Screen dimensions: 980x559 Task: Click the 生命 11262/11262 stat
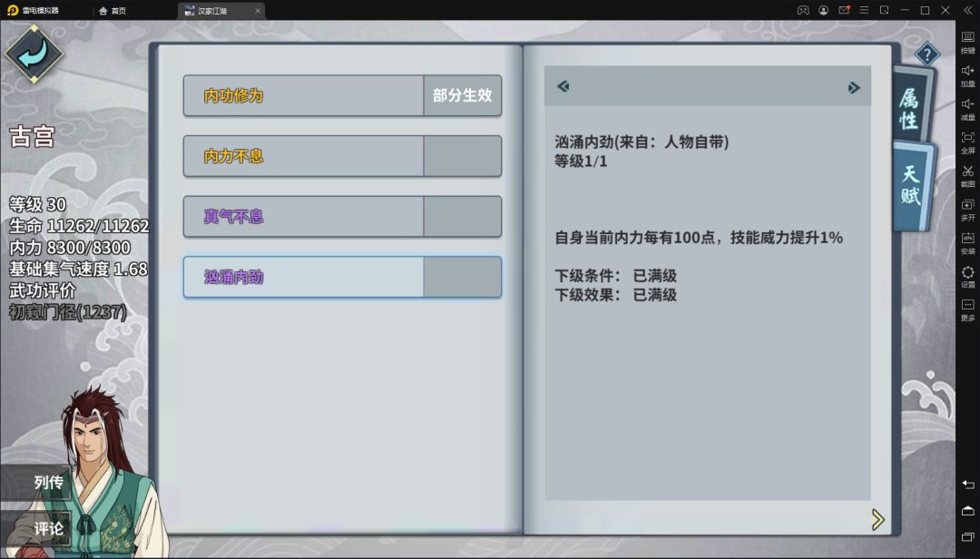coord(79,226)
